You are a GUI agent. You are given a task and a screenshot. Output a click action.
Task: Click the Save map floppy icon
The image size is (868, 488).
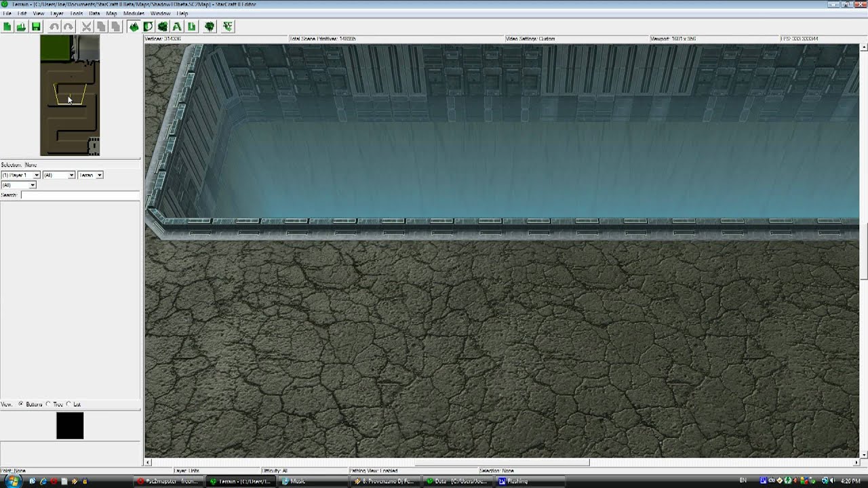tap(36, 26)
